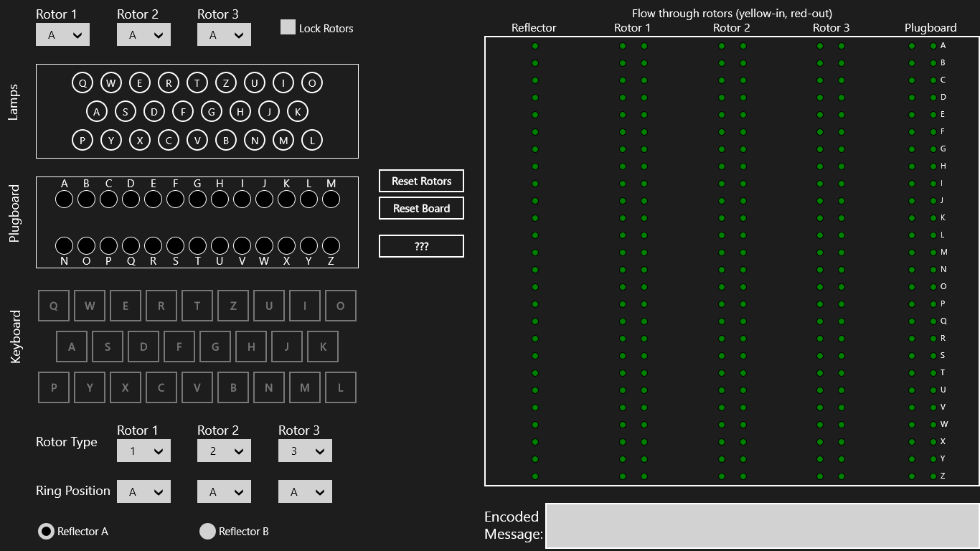Select Reflector B
Screen dimensions: 980x551
pyautogui.click(x=207, y=531)
